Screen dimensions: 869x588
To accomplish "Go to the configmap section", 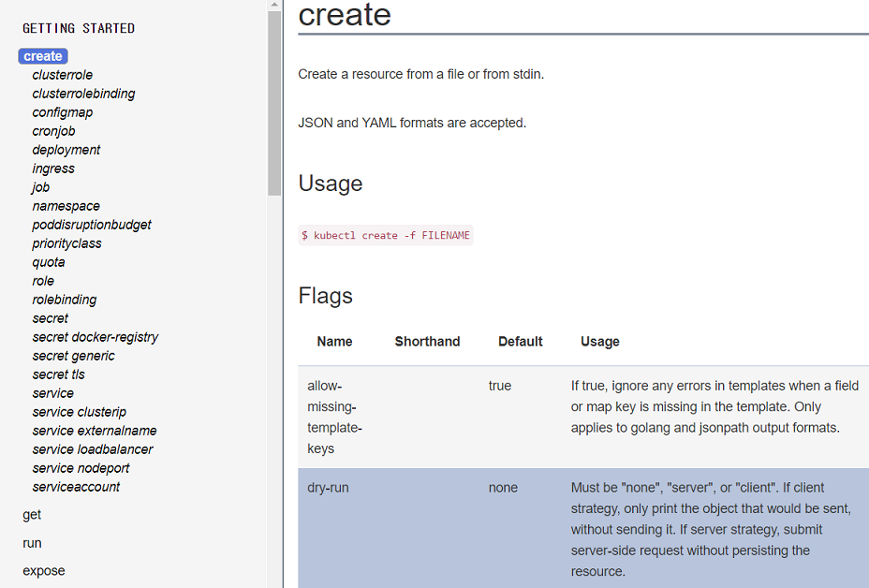I will coord(63,112).
